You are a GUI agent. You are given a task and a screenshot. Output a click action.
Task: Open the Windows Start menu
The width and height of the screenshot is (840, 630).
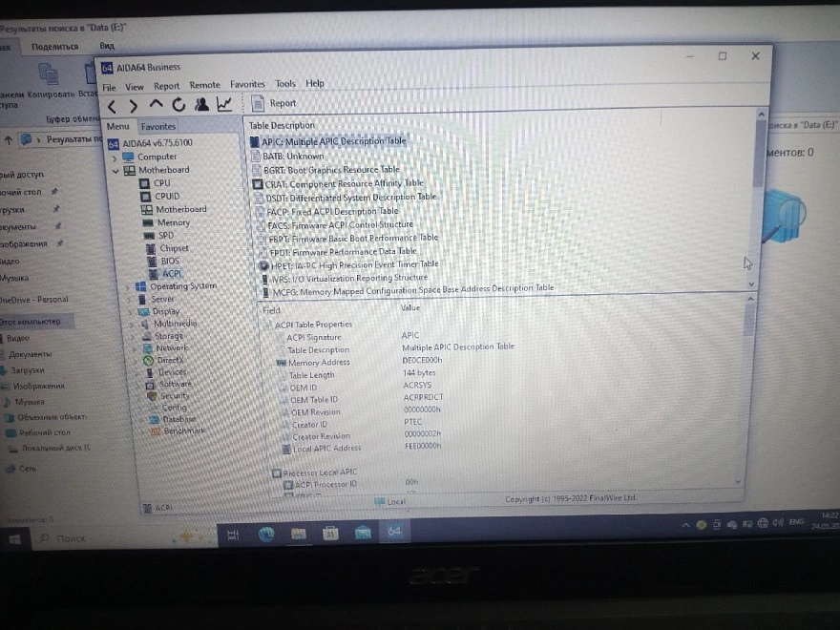pos(14,539)
